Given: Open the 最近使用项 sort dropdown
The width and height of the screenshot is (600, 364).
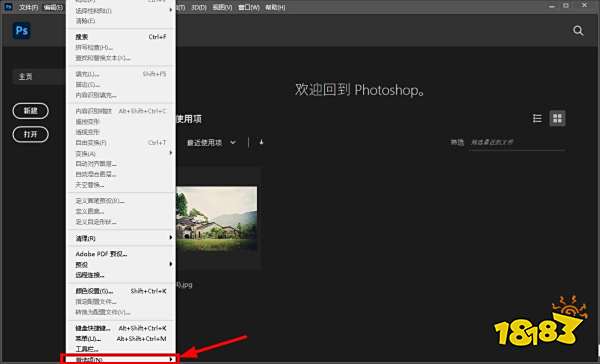Looking at the screenshot, I should pyautogui.click(x=211, y=143).
